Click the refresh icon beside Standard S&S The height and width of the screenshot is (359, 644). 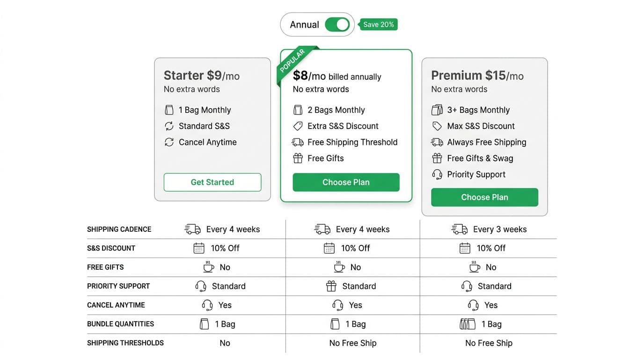pos(169,126)
